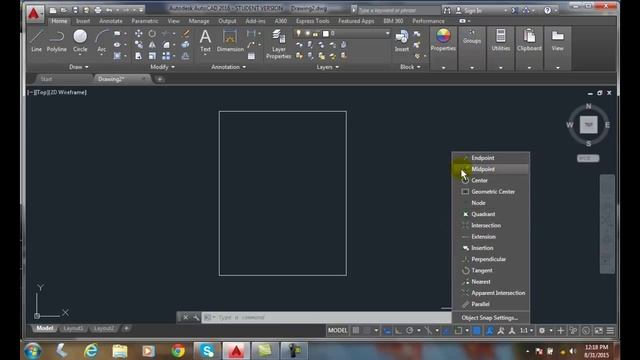The width and height of the screenshot is (640, 360).
Task: Open the Polar tracking angle dropdown arrow
Action: [419, 331]
